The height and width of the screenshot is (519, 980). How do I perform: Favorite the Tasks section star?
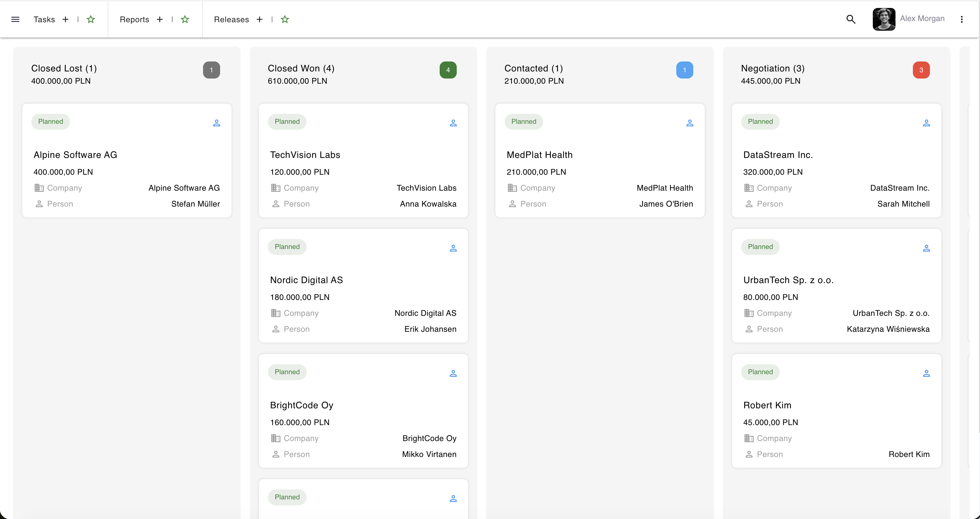coord(90,19)
